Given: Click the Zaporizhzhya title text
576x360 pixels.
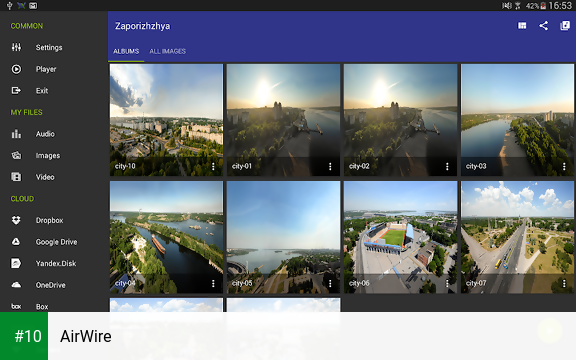Looking at the screenshot, I should pyautogui.click(x=143, y=26).
